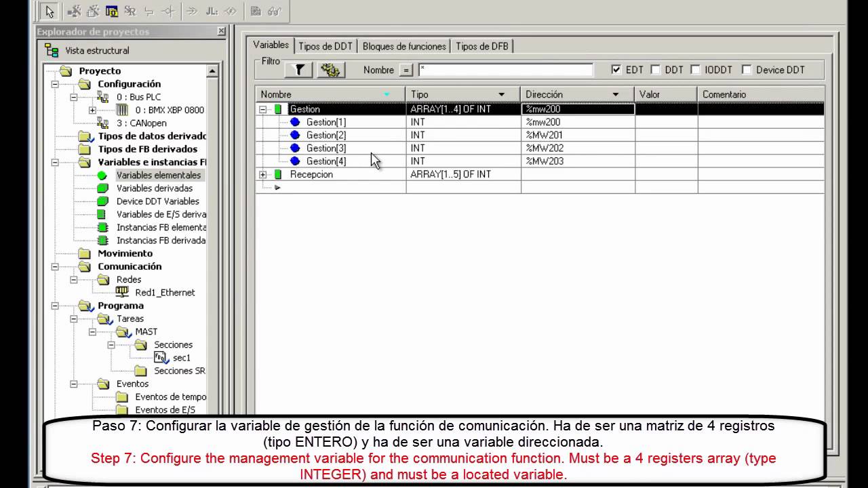Enable the Device DDT checkbox

[x=747, y=70]
